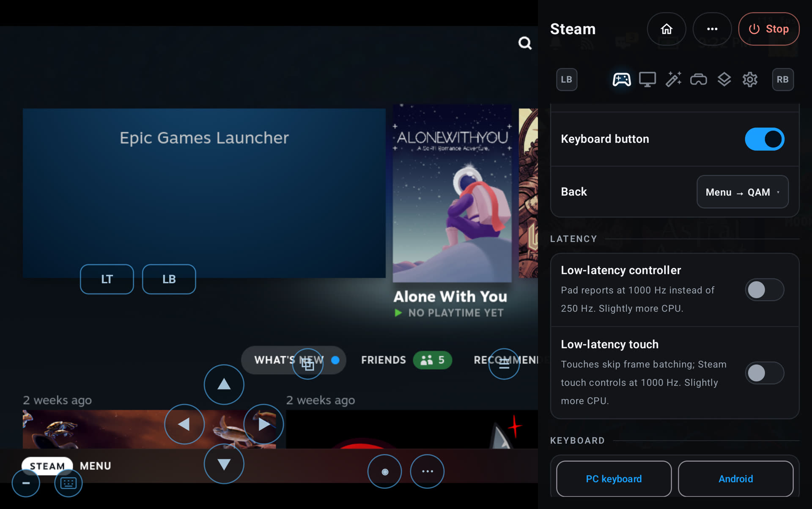Tap the D-pad up arrow
Screen dimensions: 812x509
click(224, 384)
